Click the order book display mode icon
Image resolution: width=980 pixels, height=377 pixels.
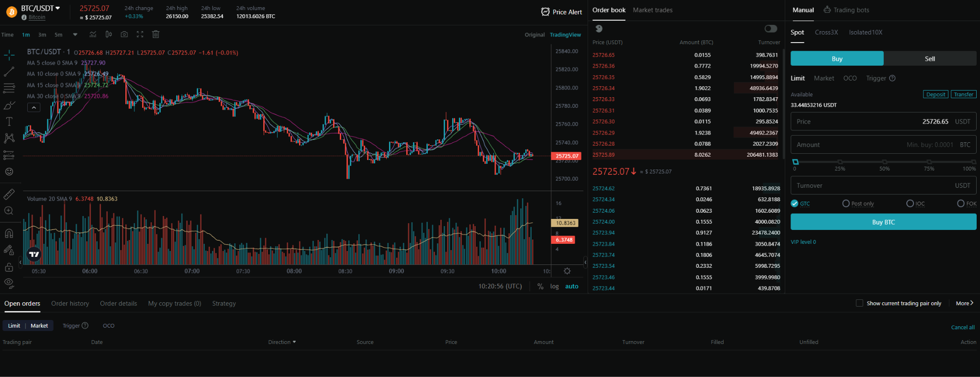click(x=599, y=29)
